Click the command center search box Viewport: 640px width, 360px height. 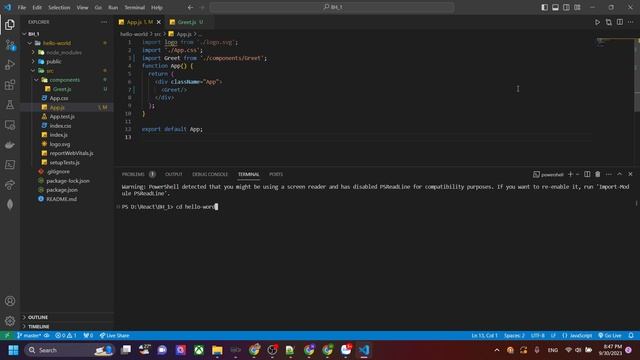332,7
